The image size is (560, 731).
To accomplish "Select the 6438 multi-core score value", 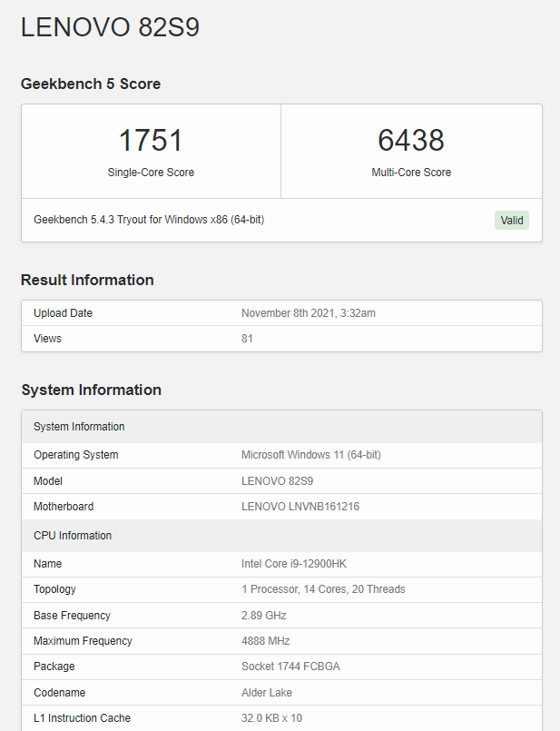I will point(411,140).
